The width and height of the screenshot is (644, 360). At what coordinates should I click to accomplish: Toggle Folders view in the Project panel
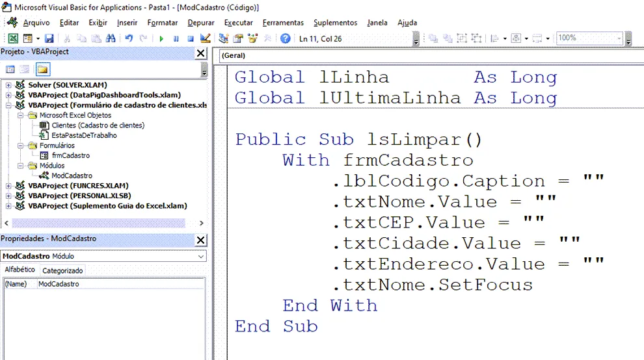pos(43,70)
